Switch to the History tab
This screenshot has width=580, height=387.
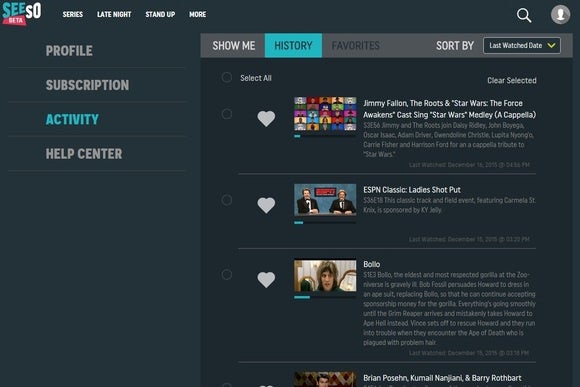tap(293, 46)
